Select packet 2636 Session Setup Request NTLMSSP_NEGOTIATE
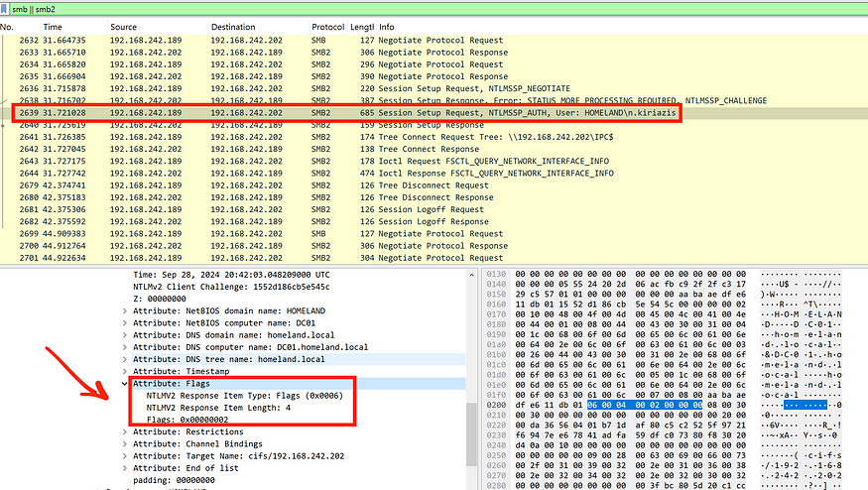The height and width of the screenshot is (490, 868). point(434,88)
